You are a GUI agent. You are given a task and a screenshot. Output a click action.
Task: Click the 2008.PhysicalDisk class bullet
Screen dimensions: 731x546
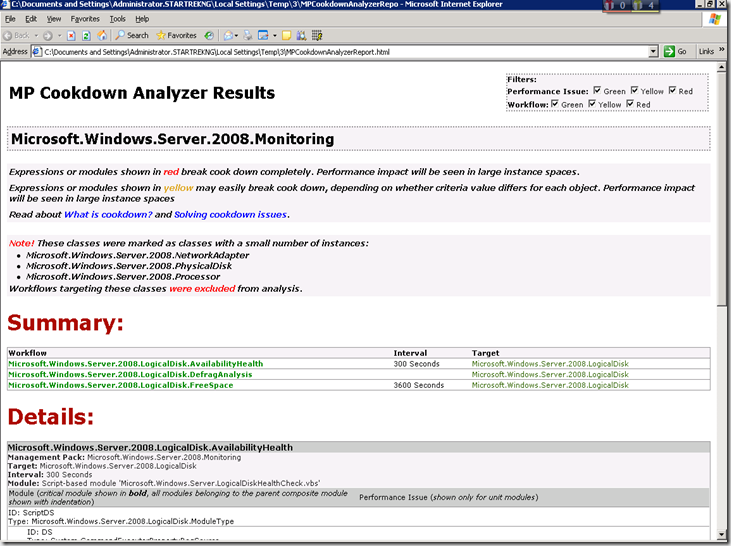[129, 266]
